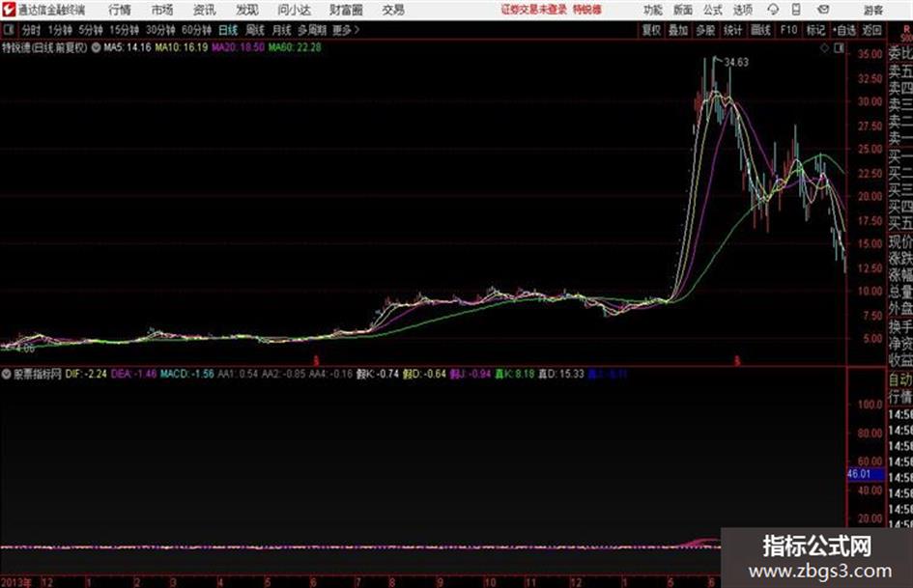
Task: Open the 行情 menu
Action: pos(120,10)
